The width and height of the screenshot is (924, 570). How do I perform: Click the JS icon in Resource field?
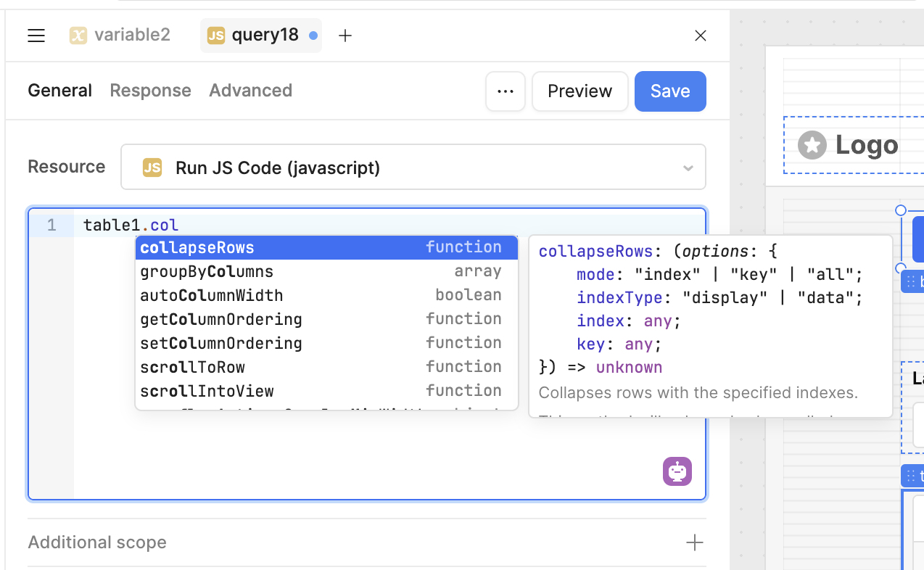152,168
